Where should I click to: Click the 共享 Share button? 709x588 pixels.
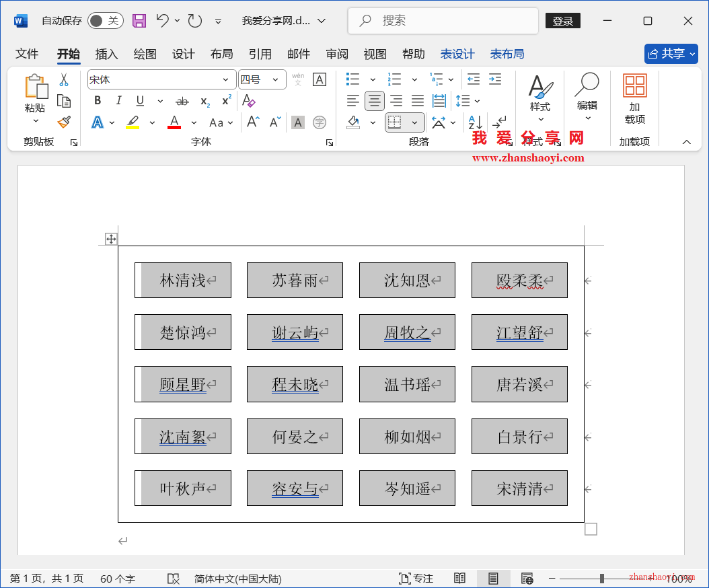(x=671, y=54)
